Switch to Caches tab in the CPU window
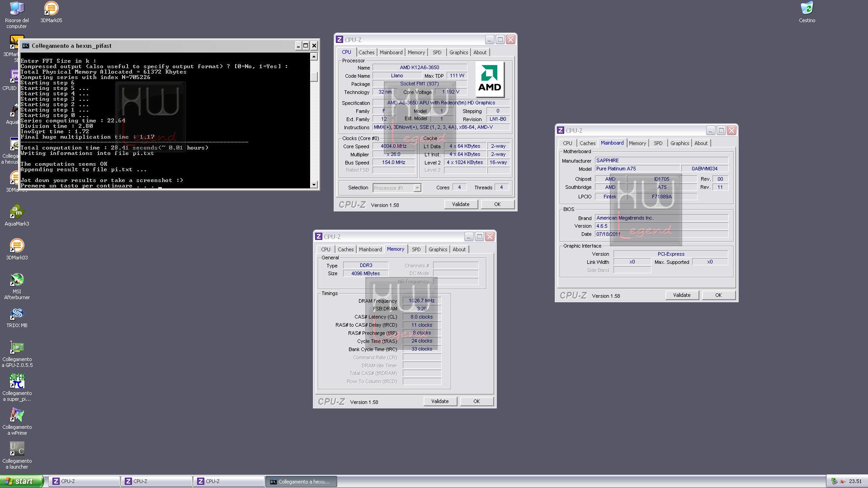 tap(366, 52)
